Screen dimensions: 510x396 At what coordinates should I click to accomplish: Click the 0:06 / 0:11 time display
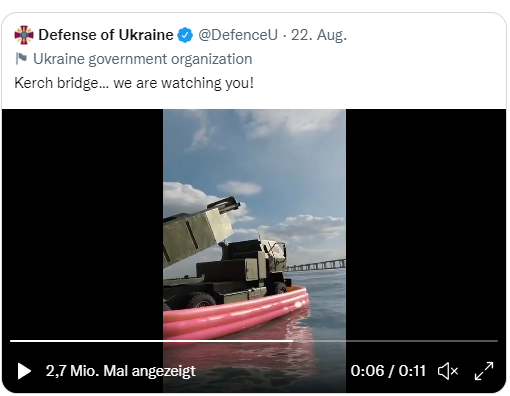click(x=388, y=371)
